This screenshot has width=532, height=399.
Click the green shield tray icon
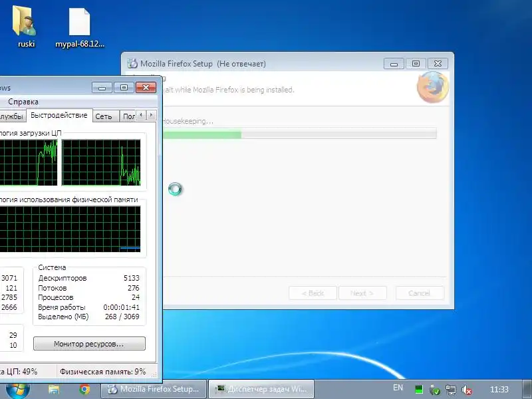click(435, 390)
